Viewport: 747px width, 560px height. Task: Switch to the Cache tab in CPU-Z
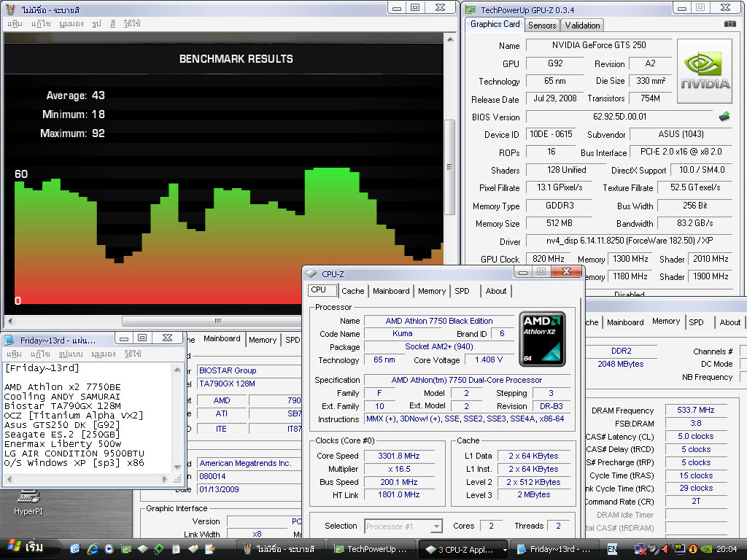click(x=352, y=291)
